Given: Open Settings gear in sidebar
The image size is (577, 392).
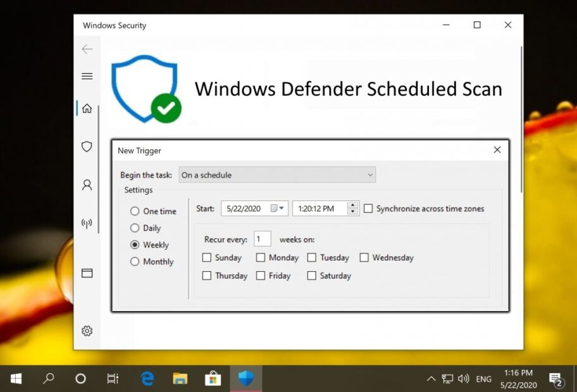Looking at the screenshot, I should [x=87, y=331].
